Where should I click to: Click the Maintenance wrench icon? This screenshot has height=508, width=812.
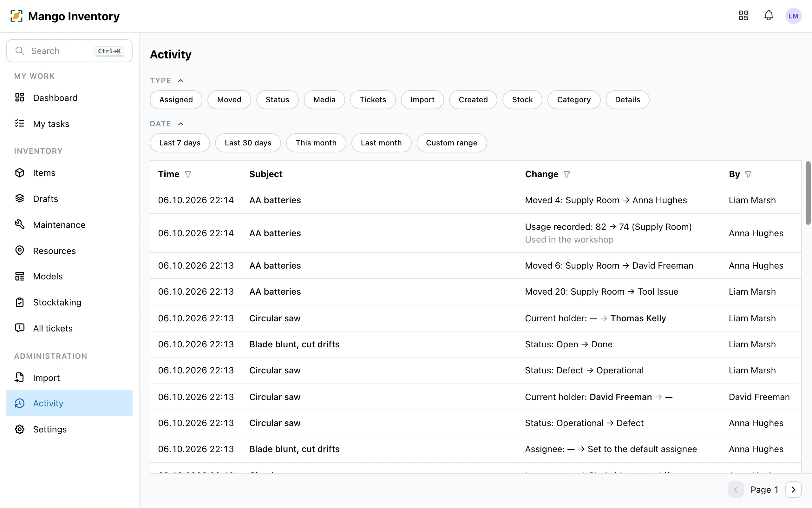(x=20, y=224)
